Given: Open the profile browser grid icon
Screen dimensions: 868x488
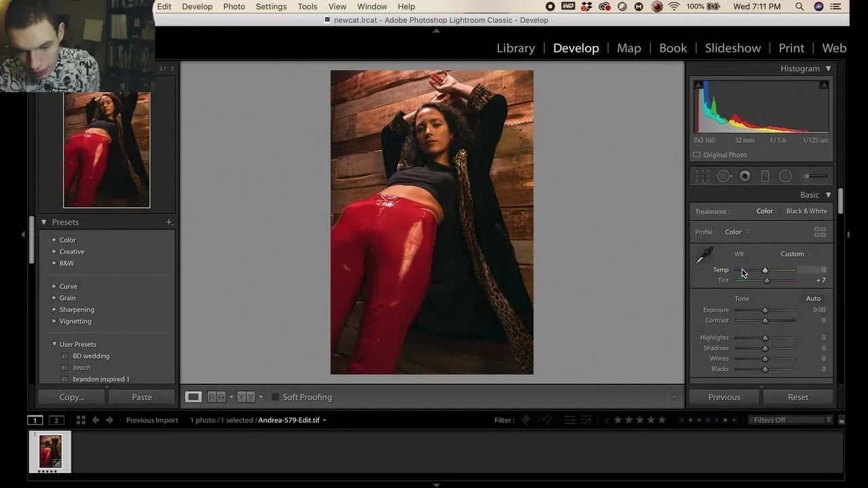Looking at the screenshot, I should click(x=820, y=232).
